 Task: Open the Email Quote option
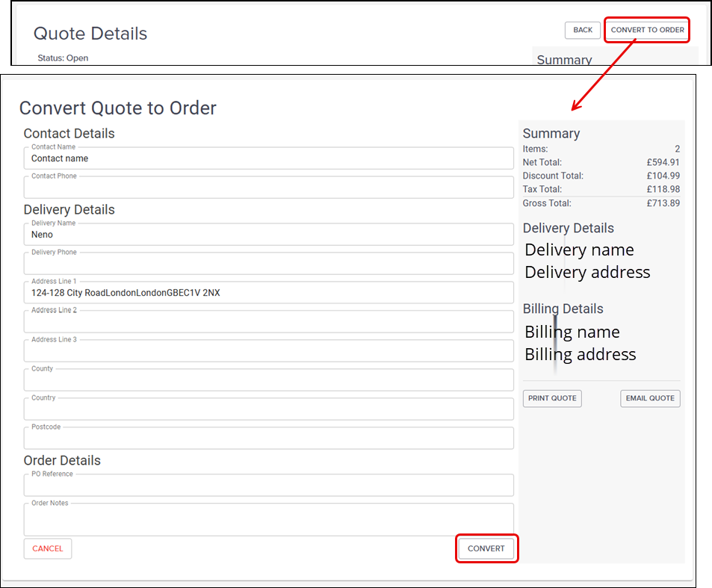pos(650,398)
